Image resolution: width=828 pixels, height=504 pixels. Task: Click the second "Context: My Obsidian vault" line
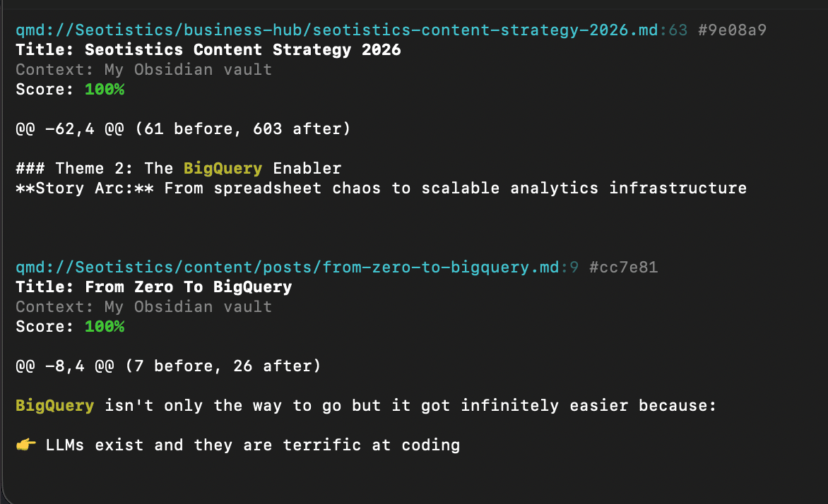pyautogui.click(x=143, y=307)
